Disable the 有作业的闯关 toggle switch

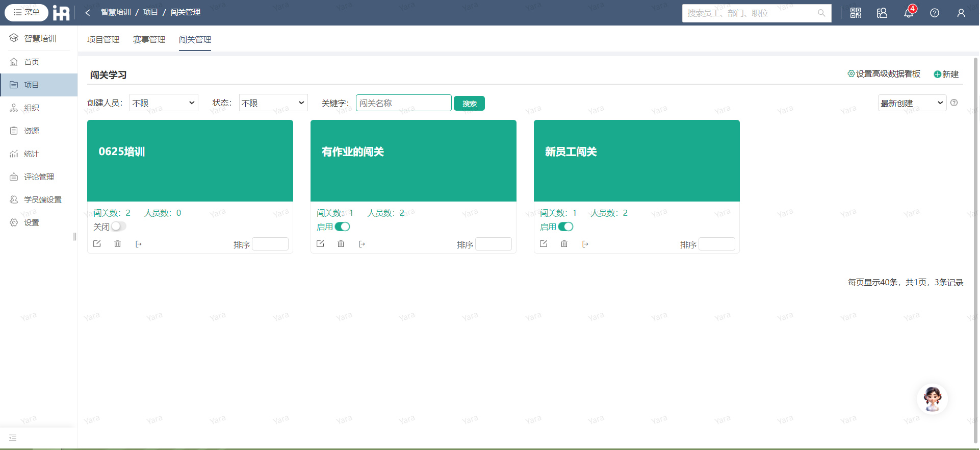342,227
